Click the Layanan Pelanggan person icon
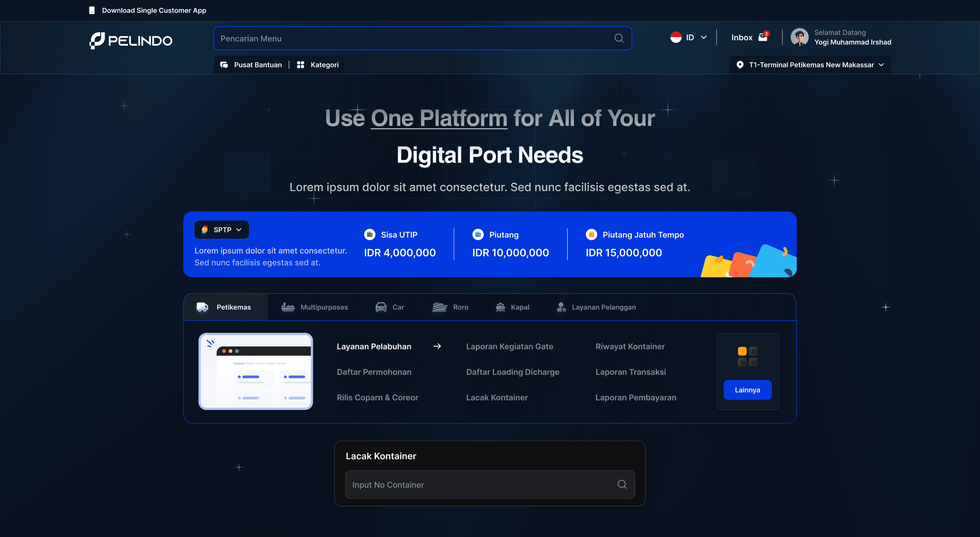The height and width of the screenshot is (537, 980). point(561,307)
